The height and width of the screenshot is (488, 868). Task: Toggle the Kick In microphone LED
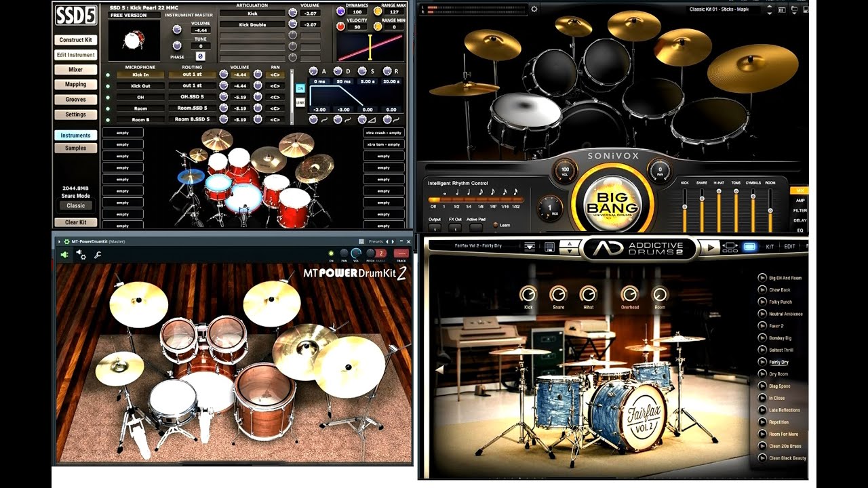pos(107,75)
